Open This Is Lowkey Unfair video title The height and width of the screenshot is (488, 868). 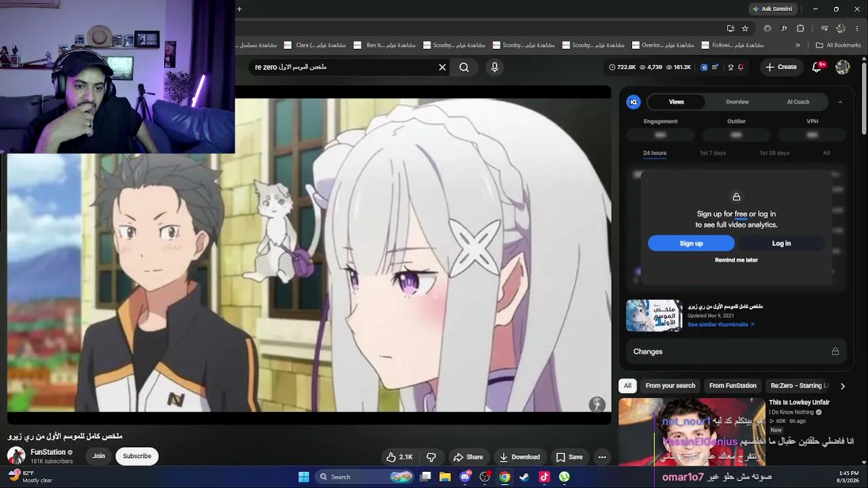[x=799, y=403]
